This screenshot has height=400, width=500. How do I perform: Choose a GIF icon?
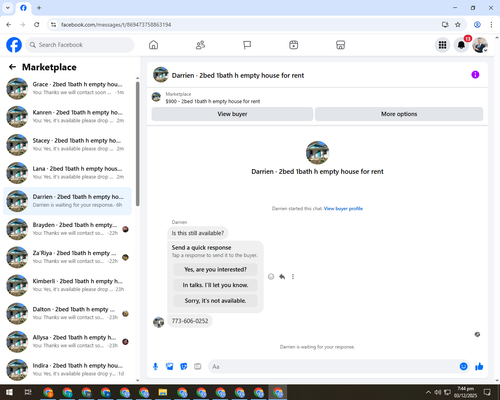(x=198, y=367)
